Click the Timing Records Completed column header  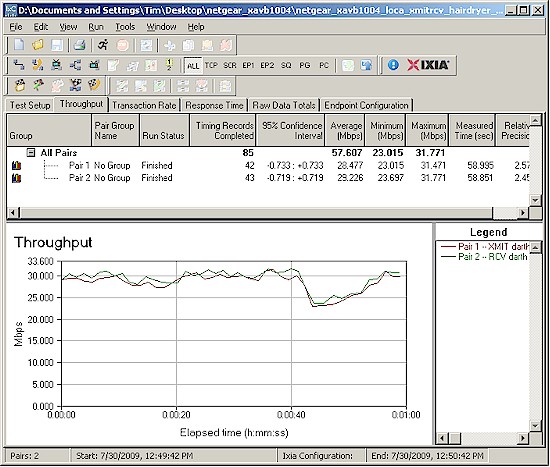tap(222, 130)
